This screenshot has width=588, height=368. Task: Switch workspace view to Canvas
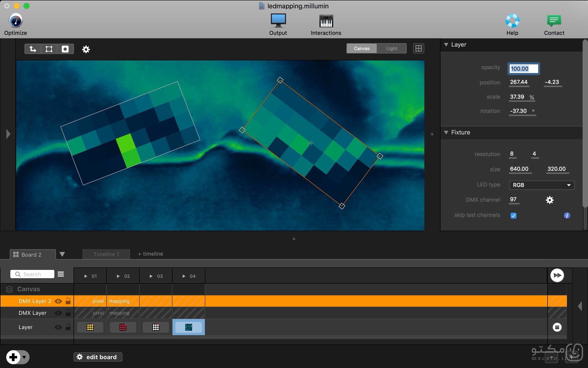point(362,48)
